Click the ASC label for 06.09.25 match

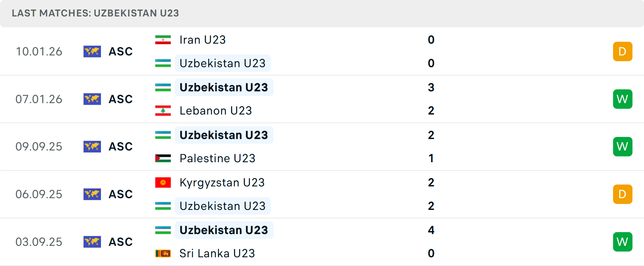121,194
